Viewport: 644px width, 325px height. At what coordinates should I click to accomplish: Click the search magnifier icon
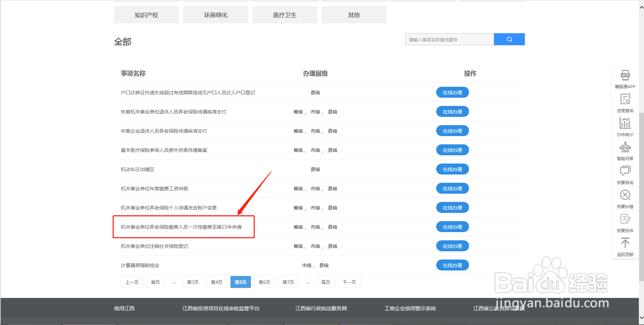(509, 39)
